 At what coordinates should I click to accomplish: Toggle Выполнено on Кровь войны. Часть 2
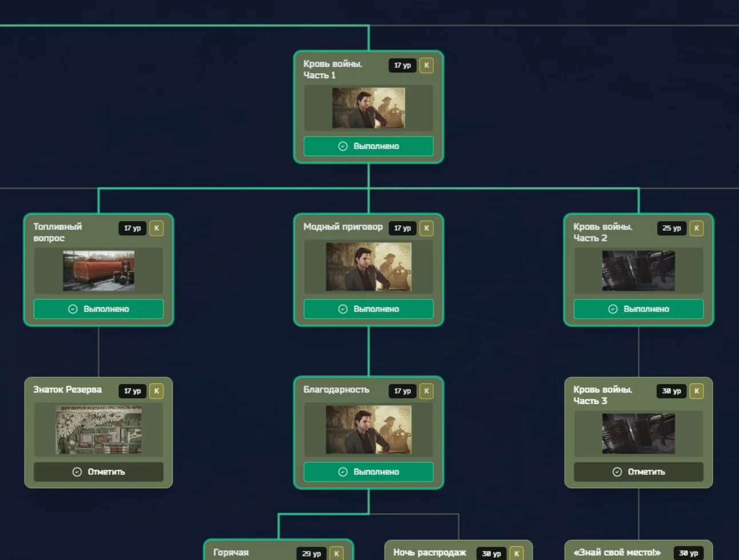click(x=638, y=309)
